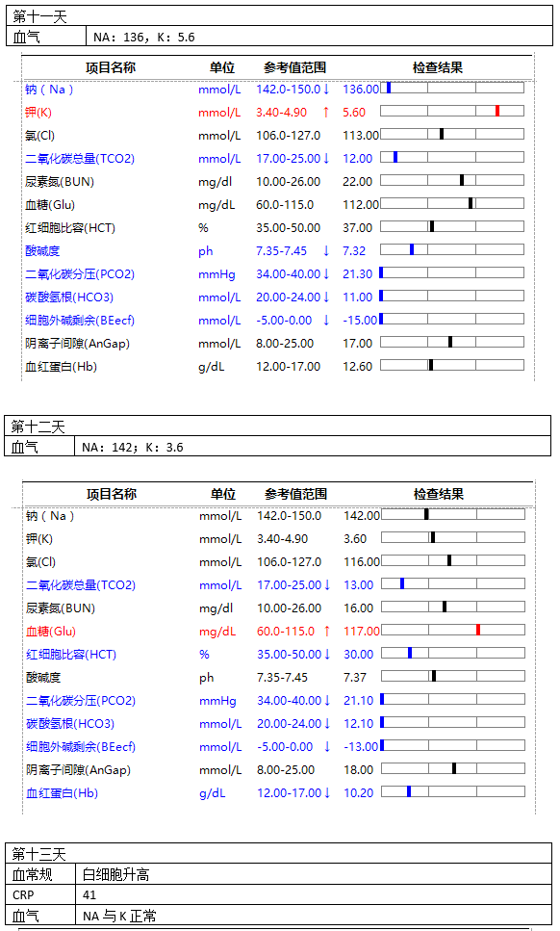Select the PCO2 result 21.10
The height and width of the screenshot is (931, 560).
(x=359, y=701)
